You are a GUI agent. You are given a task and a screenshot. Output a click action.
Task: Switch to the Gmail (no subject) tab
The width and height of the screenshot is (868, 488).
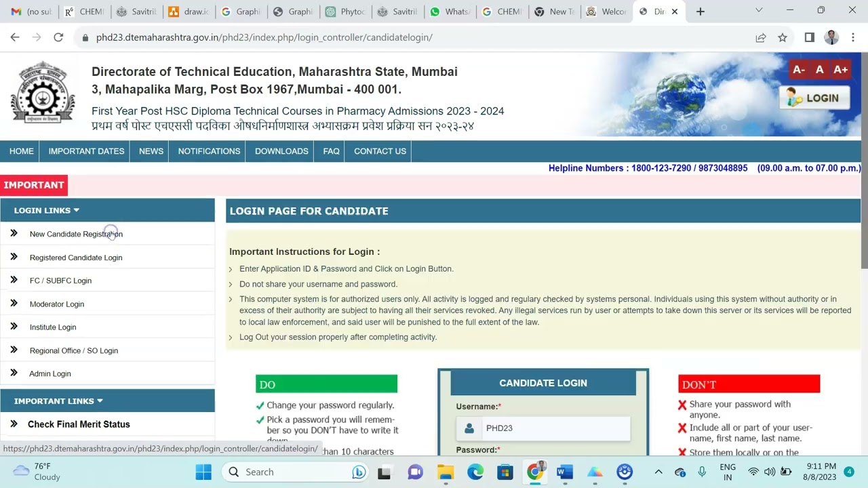pyautogui.click(x=31, y=12)
